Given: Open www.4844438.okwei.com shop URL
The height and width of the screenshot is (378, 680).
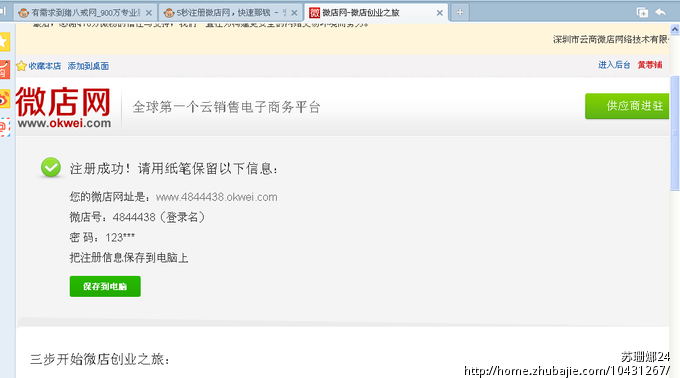Looking at the screenshot, I should coord(216,197).
